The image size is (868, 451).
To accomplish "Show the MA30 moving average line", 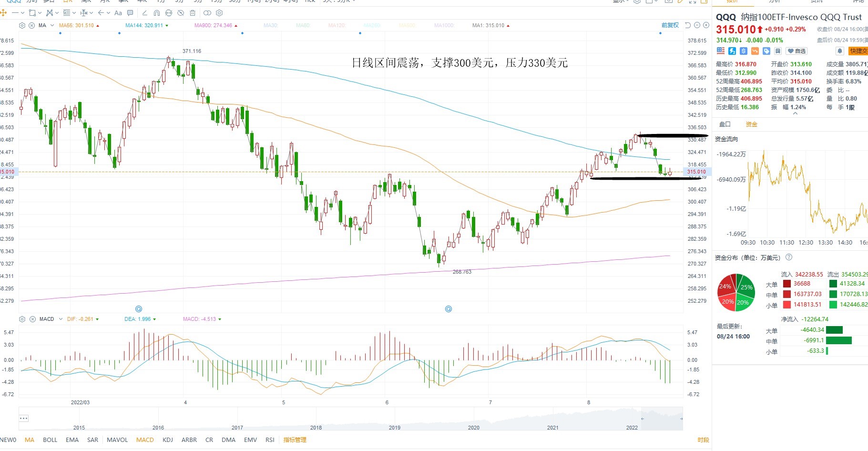I will tap(271, 25).
